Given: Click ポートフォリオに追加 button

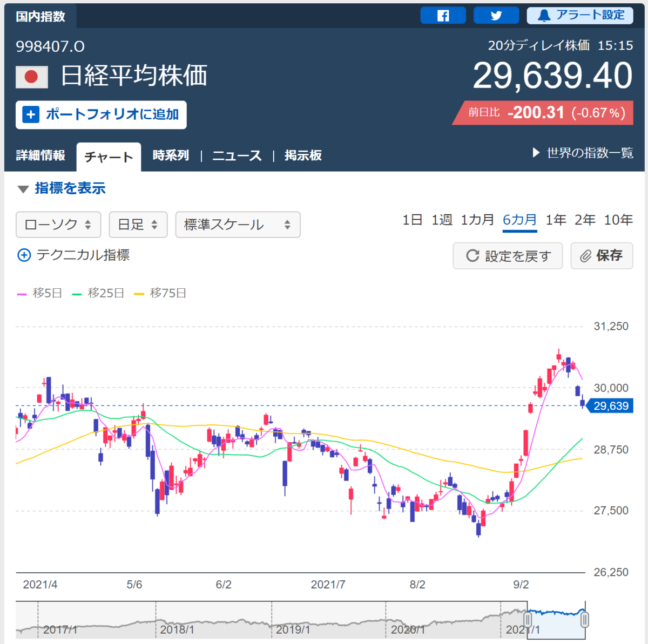Looking at the screenshot, I should point(101,114).
